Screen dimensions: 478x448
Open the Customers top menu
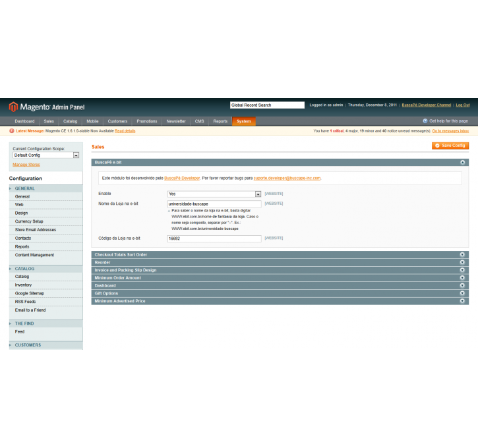coord(117,121)
